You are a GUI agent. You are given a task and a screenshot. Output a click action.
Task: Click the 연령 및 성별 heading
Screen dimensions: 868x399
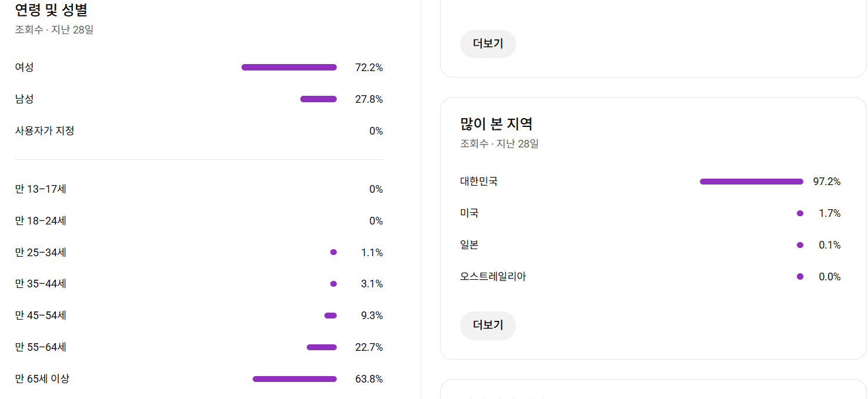click(51, 10)
